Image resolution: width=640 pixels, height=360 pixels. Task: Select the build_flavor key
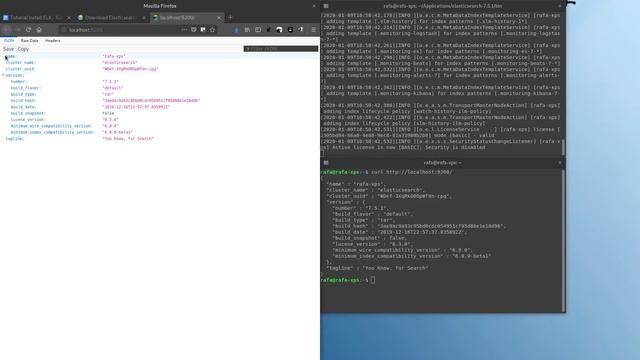[x=26, y=88]
